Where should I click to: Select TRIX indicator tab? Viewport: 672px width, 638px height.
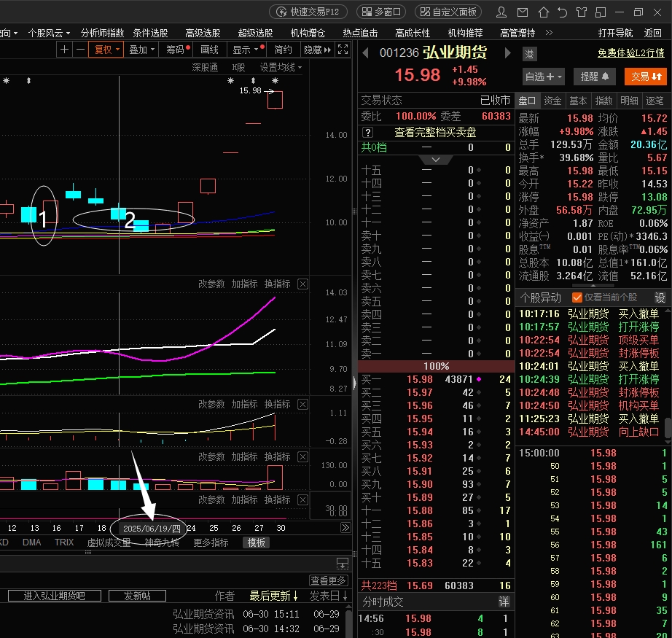click(x=64, y=542)
